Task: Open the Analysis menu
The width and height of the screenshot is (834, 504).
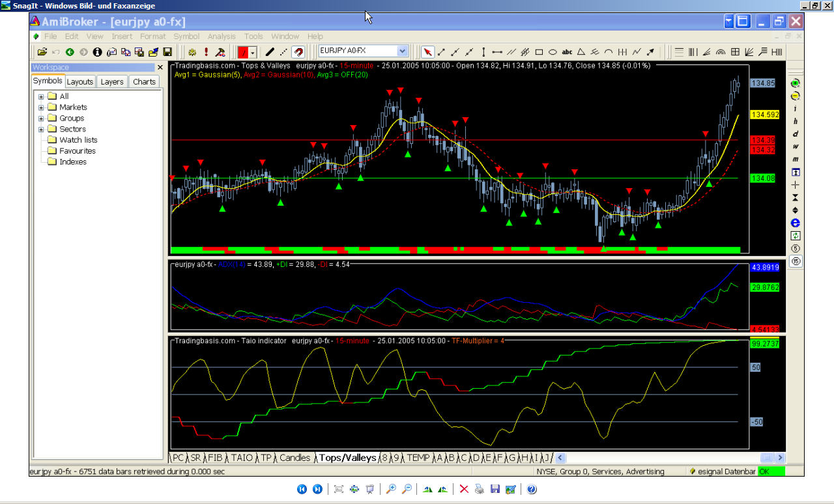Action: (x=222, y=36)
